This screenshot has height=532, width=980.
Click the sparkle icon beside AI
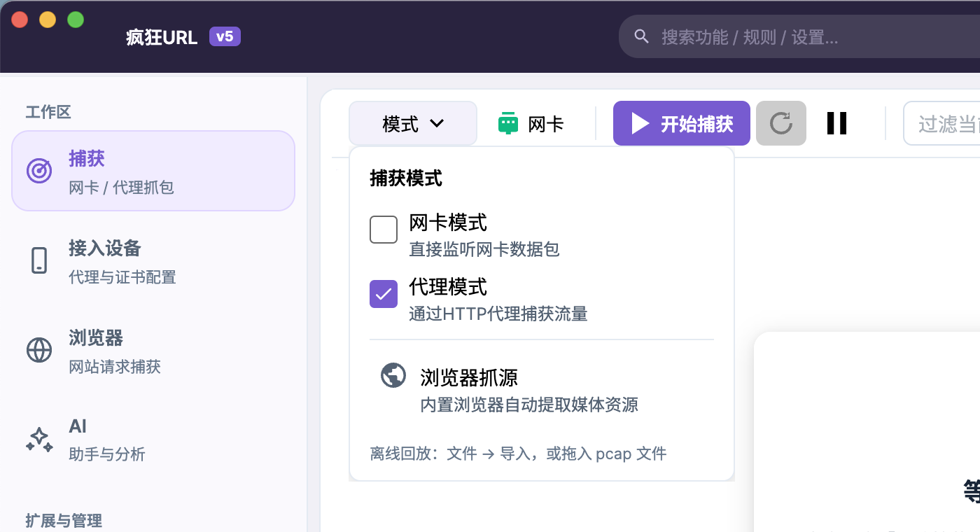pos(39,439)
